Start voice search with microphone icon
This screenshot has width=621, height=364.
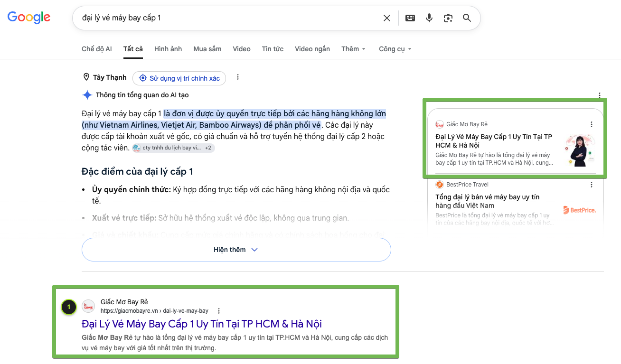(x=429, y=18)
